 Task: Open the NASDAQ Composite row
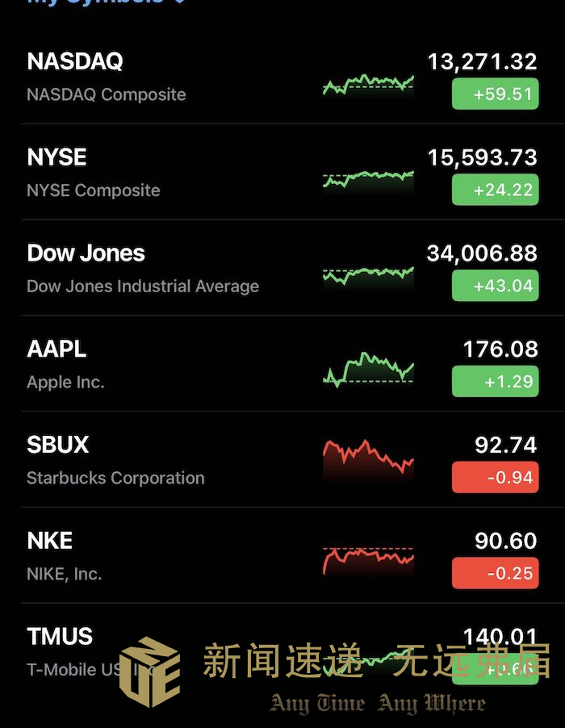pos(282,77)
